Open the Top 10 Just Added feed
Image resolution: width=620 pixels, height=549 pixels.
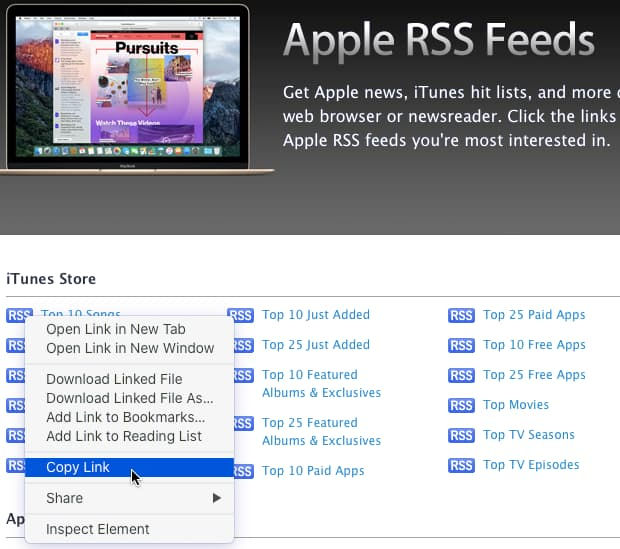click(316, 315)
